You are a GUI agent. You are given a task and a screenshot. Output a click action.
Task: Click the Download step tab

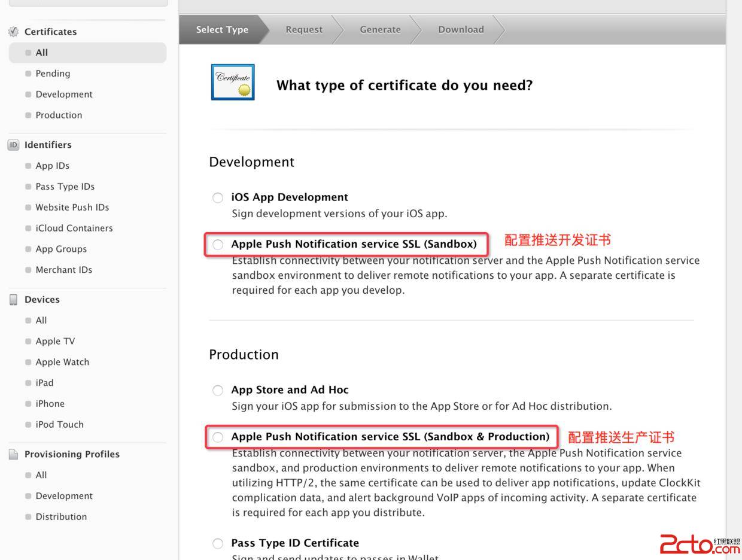coord(461,29)
